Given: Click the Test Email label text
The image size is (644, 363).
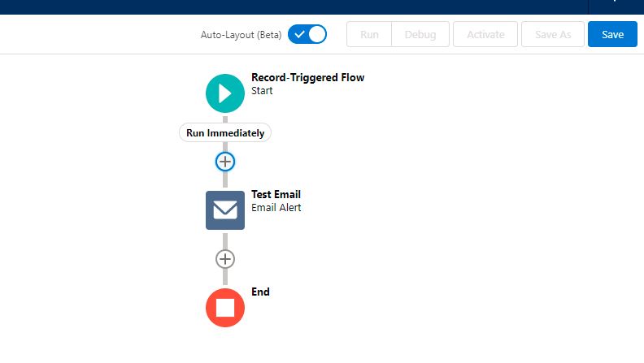Looking at the screenshot, I should (276, 194).
